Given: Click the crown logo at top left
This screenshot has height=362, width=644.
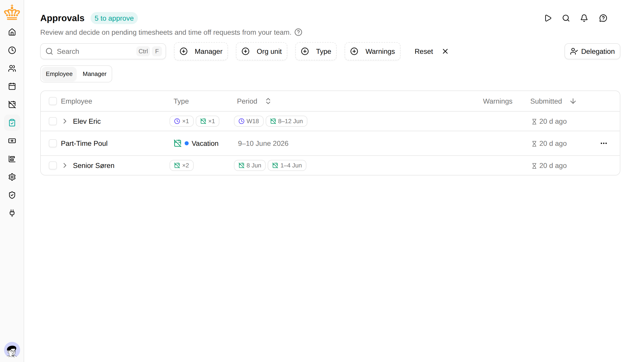Looking at the screenshot, I should click(x=12, y=12).
